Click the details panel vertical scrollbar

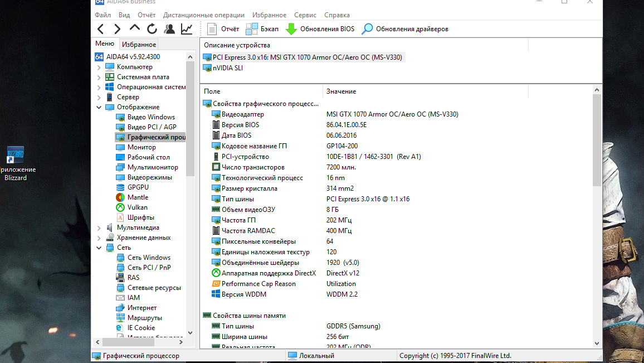click(597, 140)
